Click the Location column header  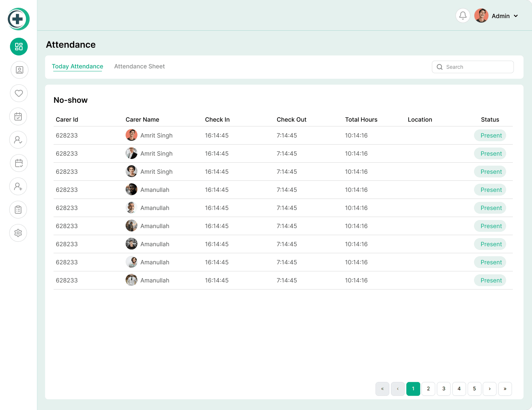[420, 119]
